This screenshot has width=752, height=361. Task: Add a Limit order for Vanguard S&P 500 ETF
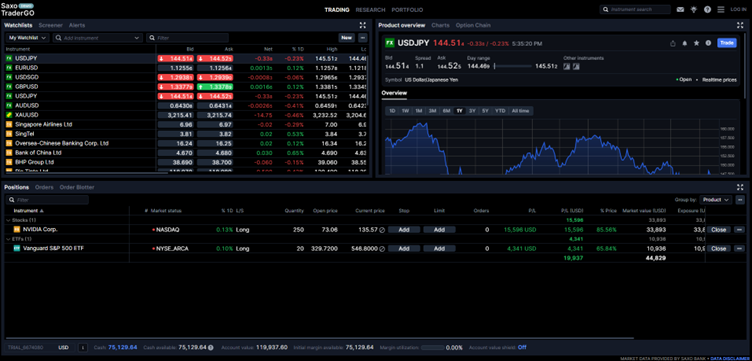(439, 248)
